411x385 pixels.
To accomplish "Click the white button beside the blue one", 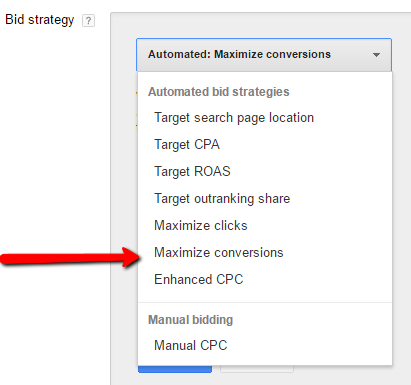I will tap(257, 369).
